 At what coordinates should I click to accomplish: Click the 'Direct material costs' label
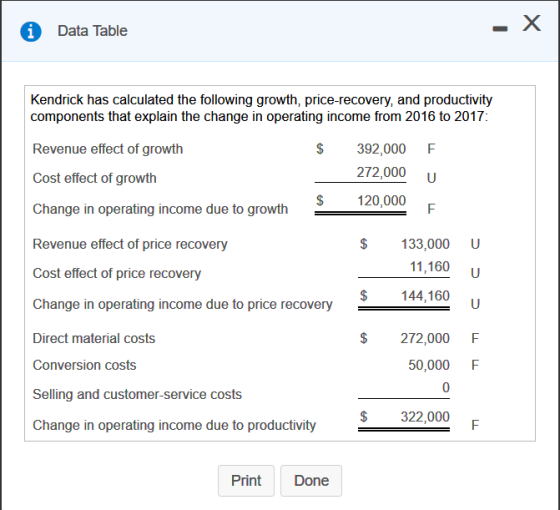click(94, 338)
